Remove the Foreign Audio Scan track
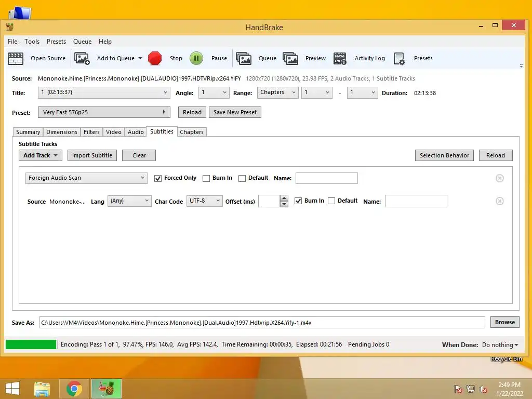The image size is (532, 399). (x=499, y=178)
